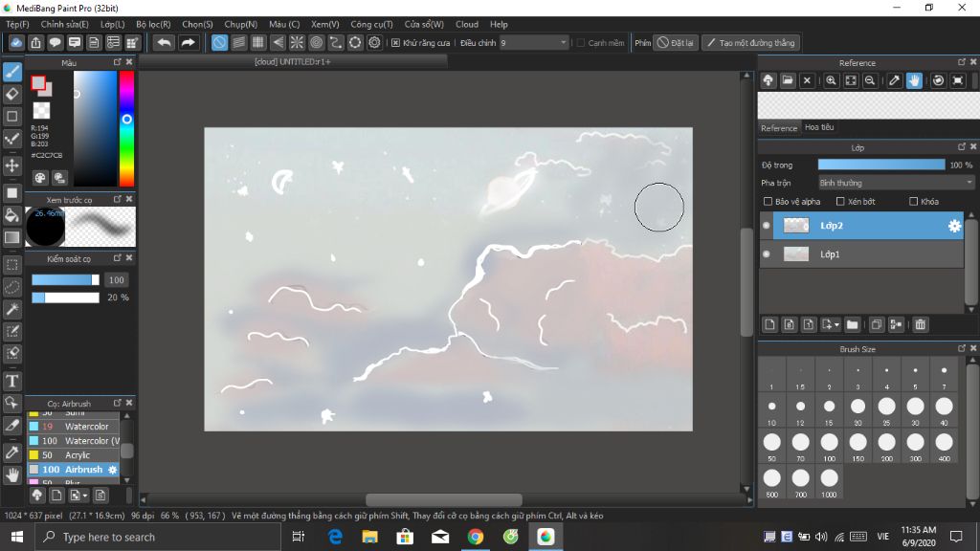Viewport: 980px width, 551px height.
Task: Click the foreground color swatch
Action: [38, 82]
